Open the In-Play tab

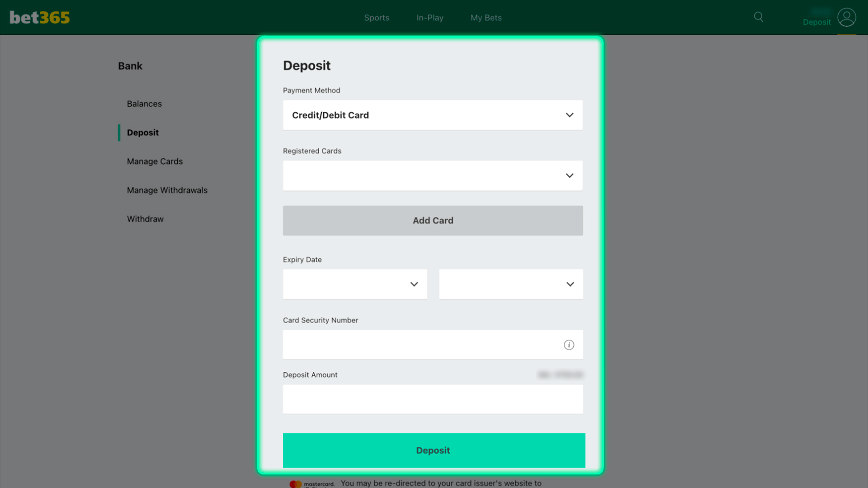430,18
